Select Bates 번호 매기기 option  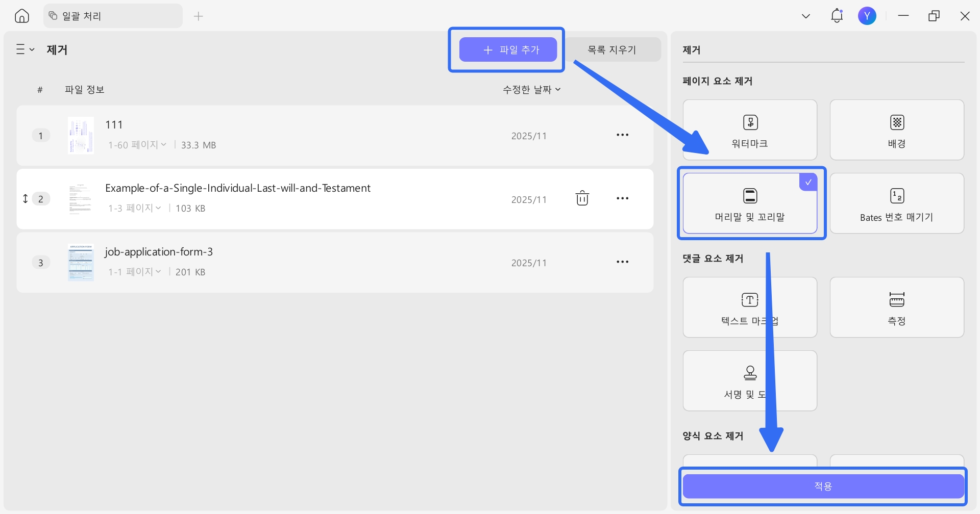pyautogui.click(x=897, y=203)
